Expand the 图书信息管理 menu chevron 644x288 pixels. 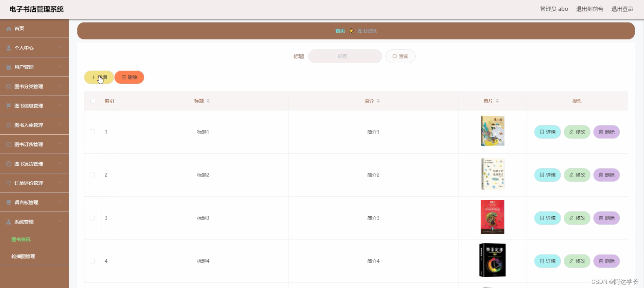click(x=60, y=106)
